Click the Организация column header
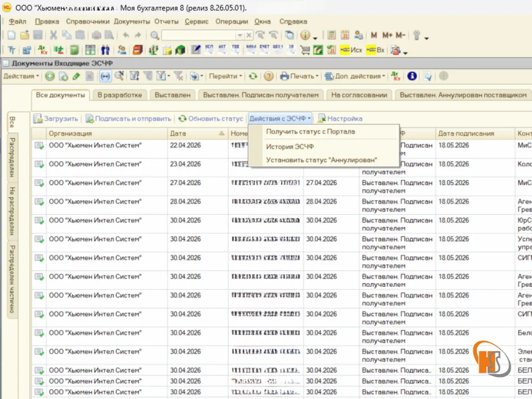 coord(107,134)
